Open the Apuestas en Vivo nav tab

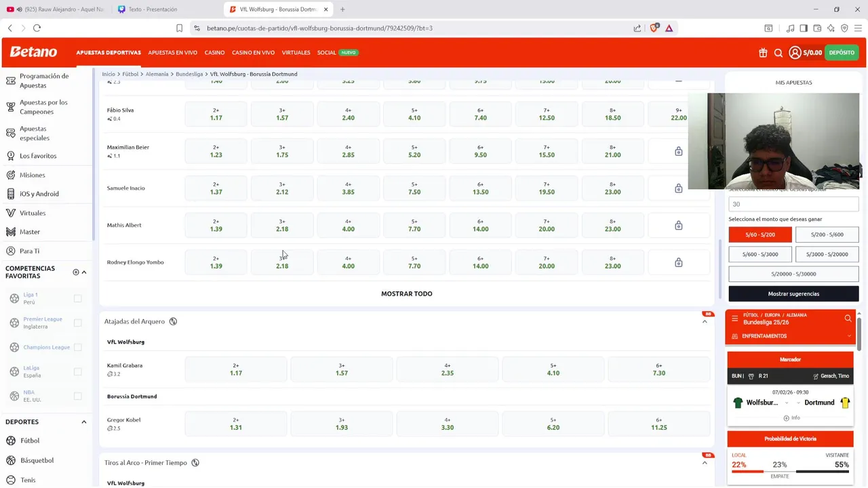[x=172, y=53]
